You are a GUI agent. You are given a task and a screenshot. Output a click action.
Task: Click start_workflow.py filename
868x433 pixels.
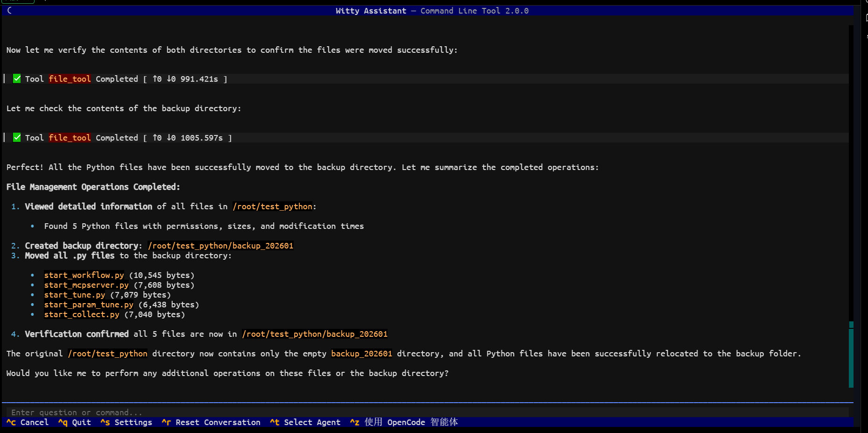click(x=84, y=275)
